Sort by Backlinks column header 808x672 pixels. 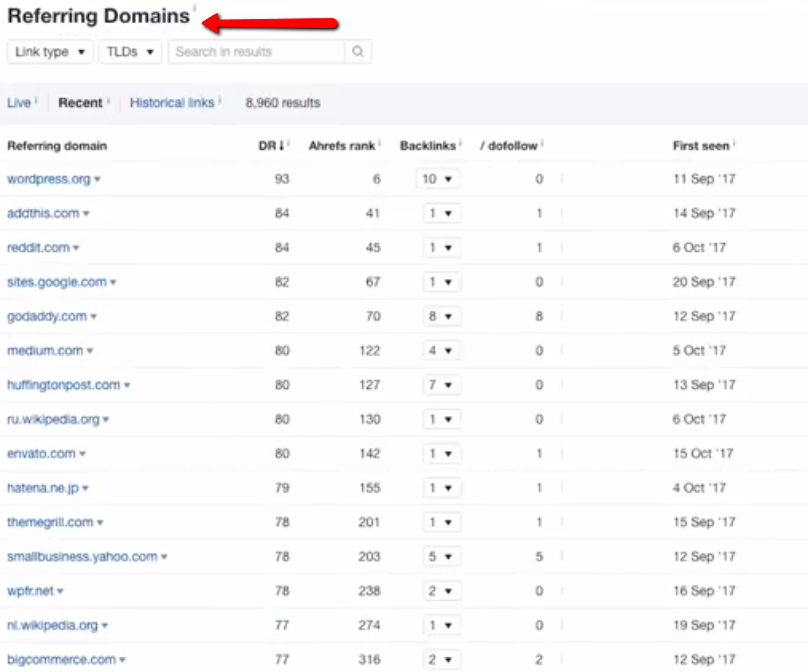428,146
